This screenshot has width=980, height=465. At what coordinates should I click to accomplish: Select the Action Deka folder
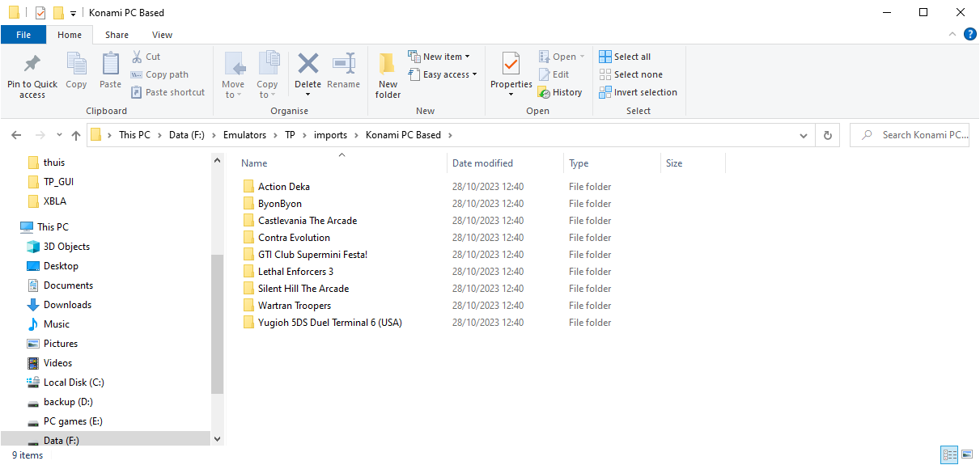tap(283, 187)
